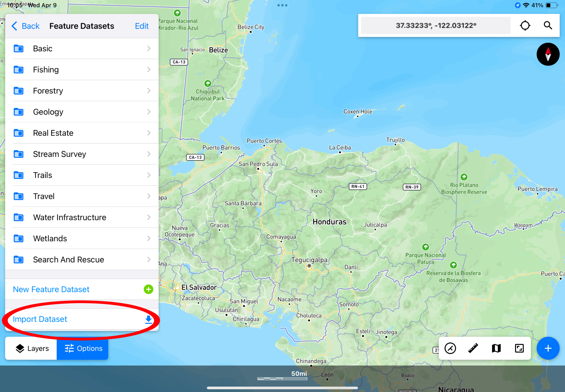
Task: Expand Wetlands dataset chevron
Action: tap(149, 239)
